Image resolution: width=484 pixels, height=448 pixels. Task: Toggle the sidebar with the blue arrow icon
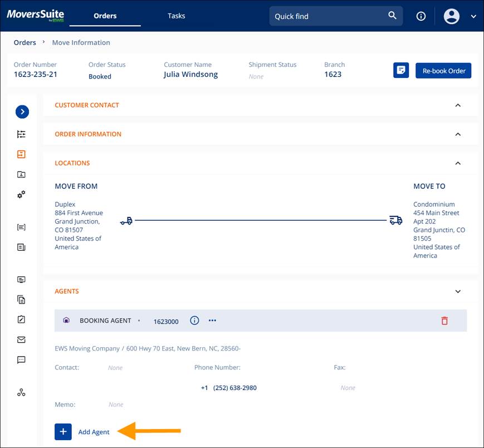[22, 111]
